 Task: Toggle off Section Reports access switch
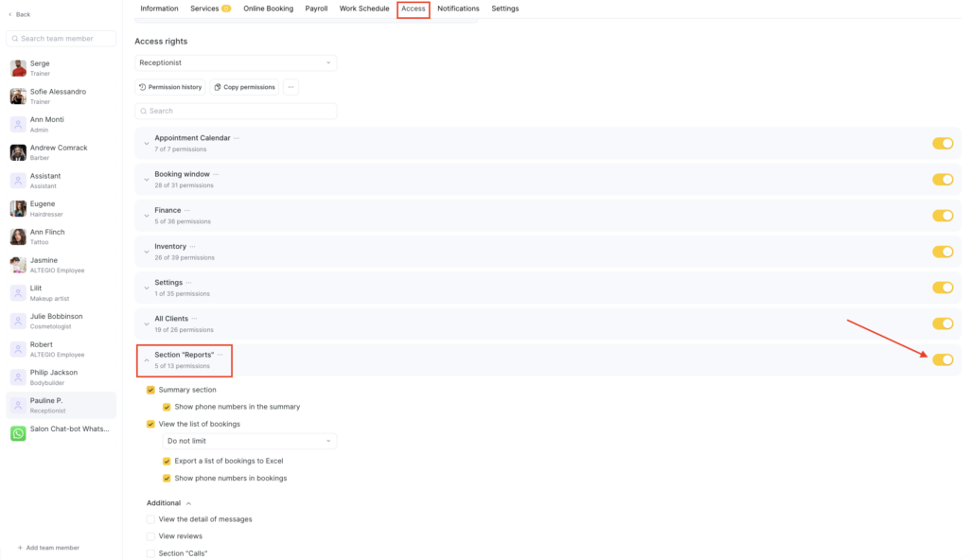[x=943, y=359]
